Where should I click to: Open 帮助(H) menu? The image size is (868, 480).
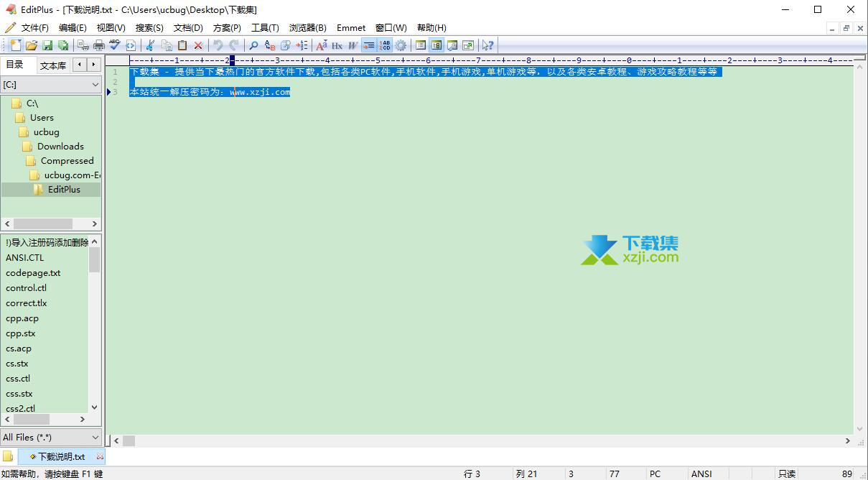click(x=431, y=27)
